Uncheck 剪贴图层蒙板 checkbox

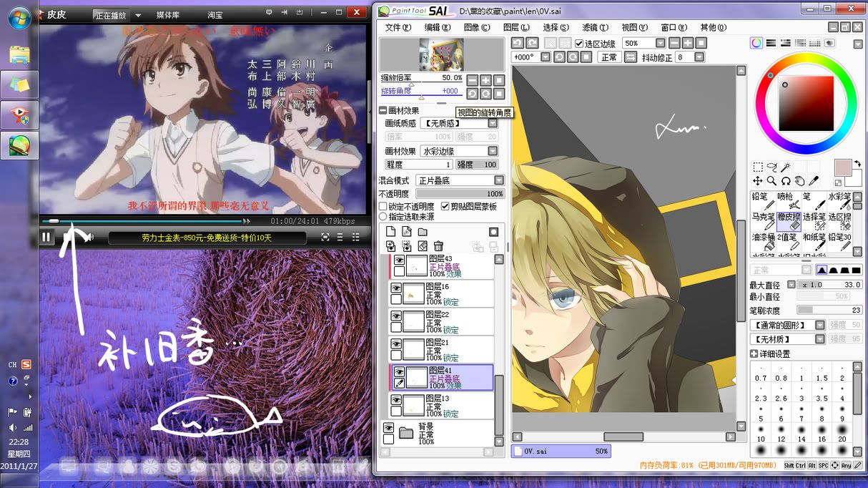[x=445, y=206]
